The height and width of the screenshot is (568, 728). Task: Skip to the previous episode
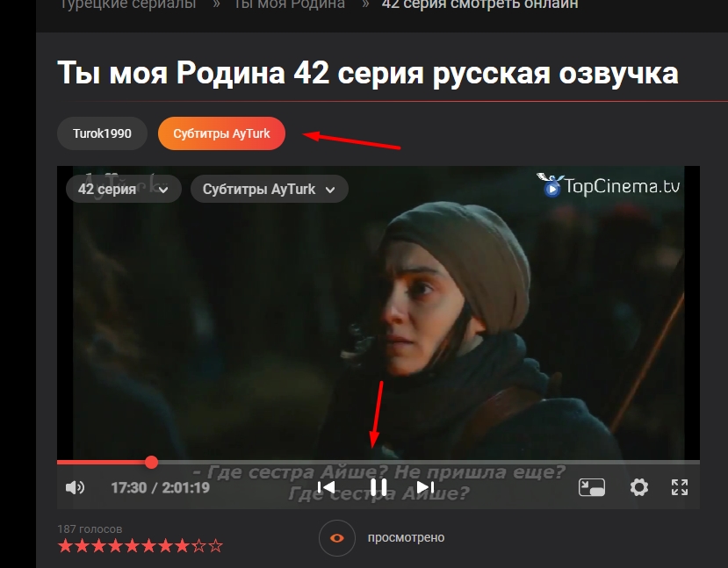pos(326,487)
